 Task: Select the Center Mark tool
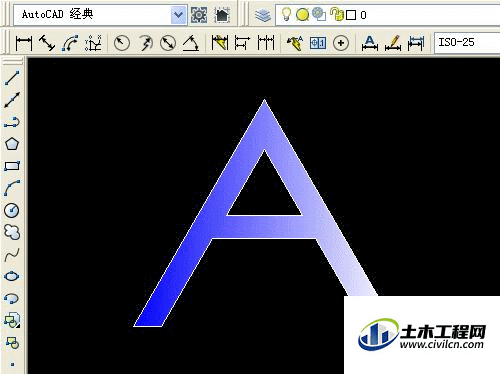[341, 43]
